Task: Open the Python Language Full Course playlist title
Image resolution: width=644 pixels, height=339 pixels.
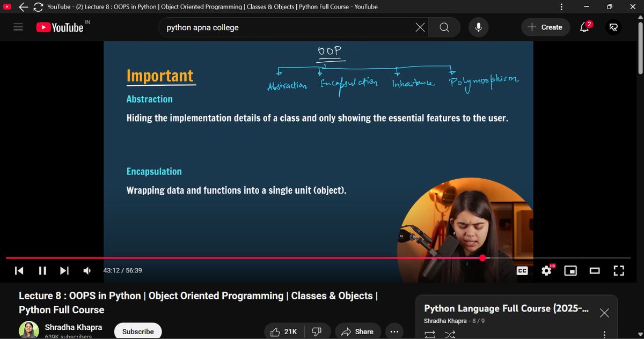Action: [x=506, y=308]
